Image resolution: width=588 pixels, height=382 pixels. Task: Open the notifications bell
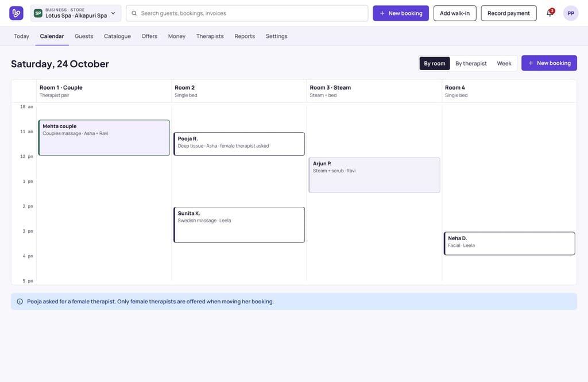pyautogui.click(x=550, y=13)
